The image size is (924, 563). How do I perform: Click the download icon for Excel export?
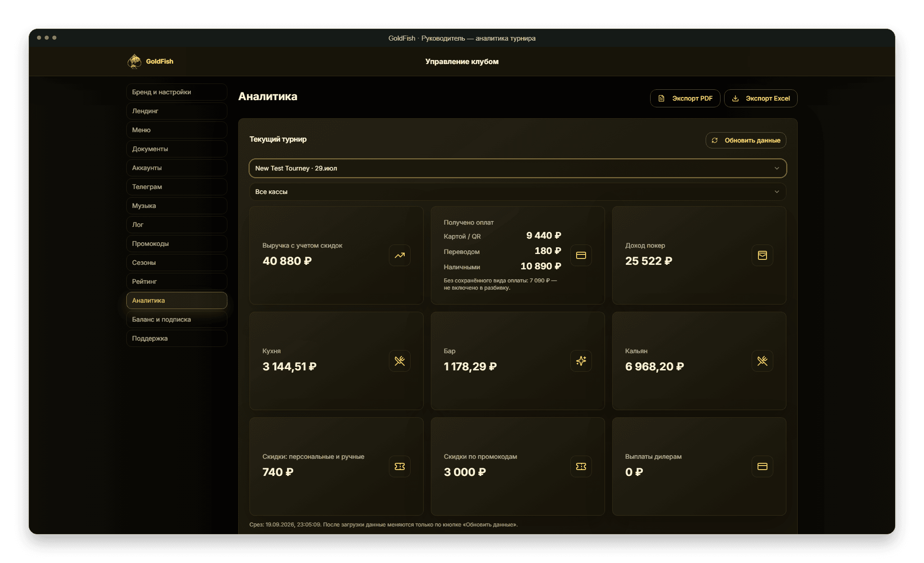tap(735, 98)
